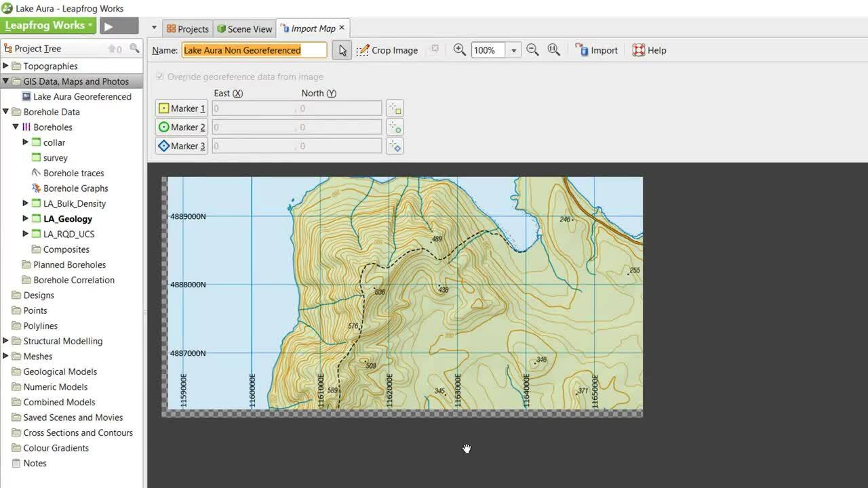Open the tab list dropdown arrow
The image size is (868, 488).
(154, 28)
